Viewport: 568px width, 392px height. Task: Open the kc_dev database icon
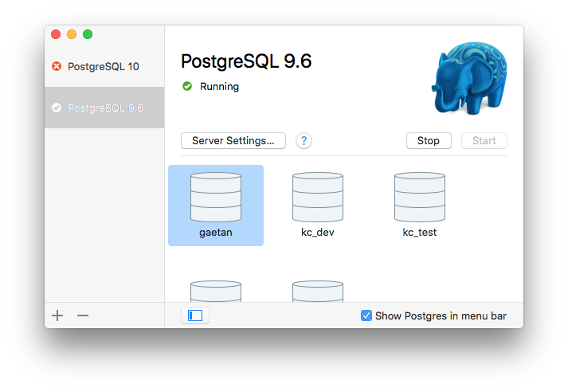click(x=318, y=198)
